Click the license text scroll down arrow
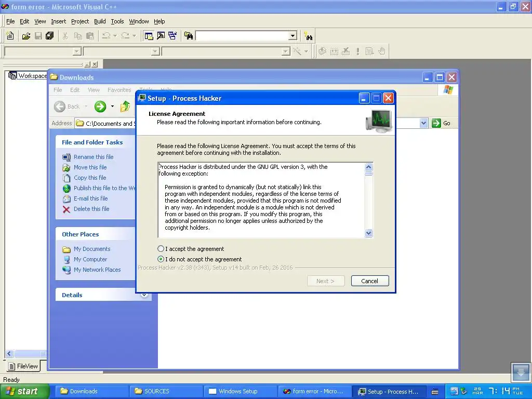Viewport: 532px width, 399px height. point(368,233)
